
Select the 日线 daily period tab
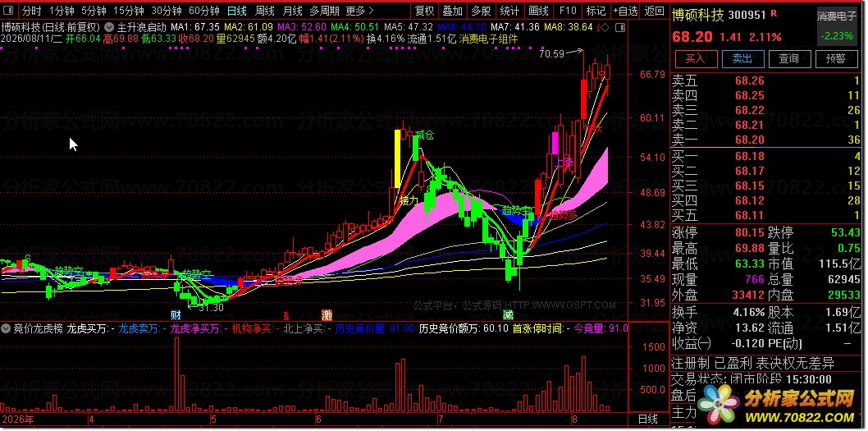(237, 11)
